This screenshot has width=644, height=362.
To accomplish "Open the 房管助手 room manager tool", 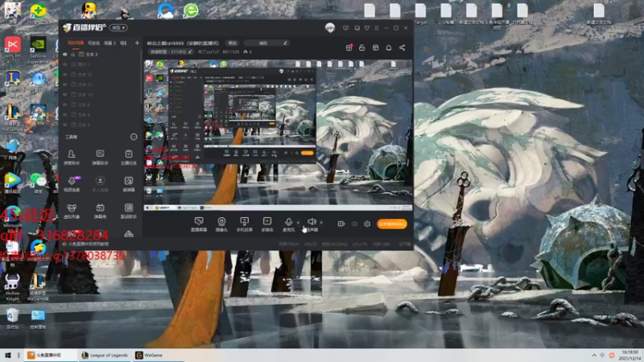I will coord(72,157).
